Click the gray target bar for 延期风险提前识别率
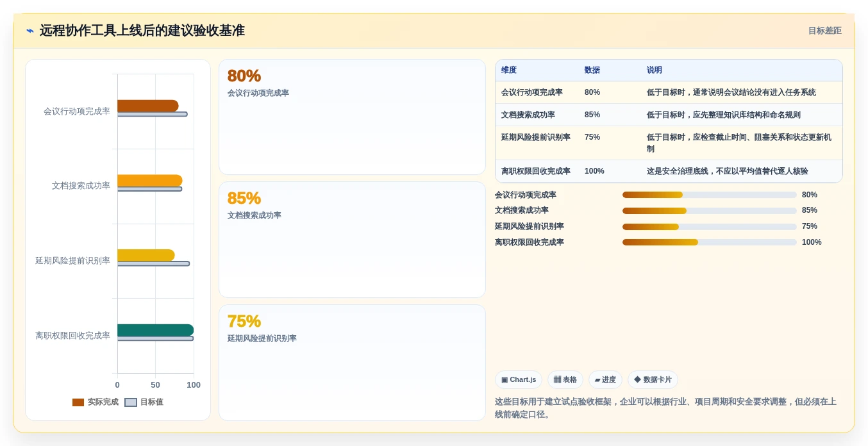 point(153,263)
